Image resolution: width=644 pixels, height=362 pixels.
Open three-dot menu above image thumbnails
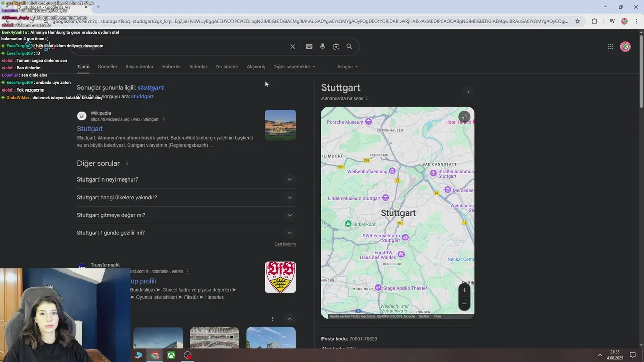tap(272, 319)
